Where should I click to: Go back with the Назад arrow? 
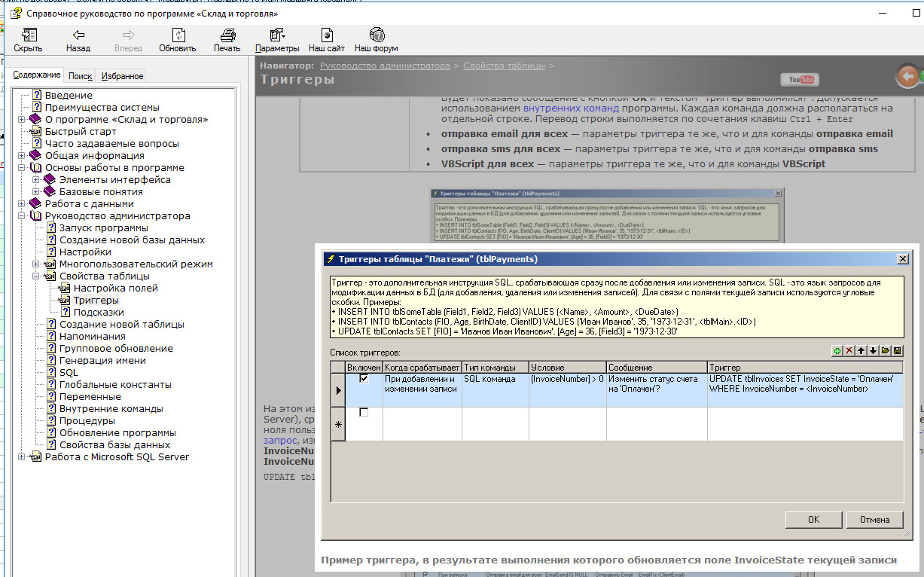click(78, 40)
